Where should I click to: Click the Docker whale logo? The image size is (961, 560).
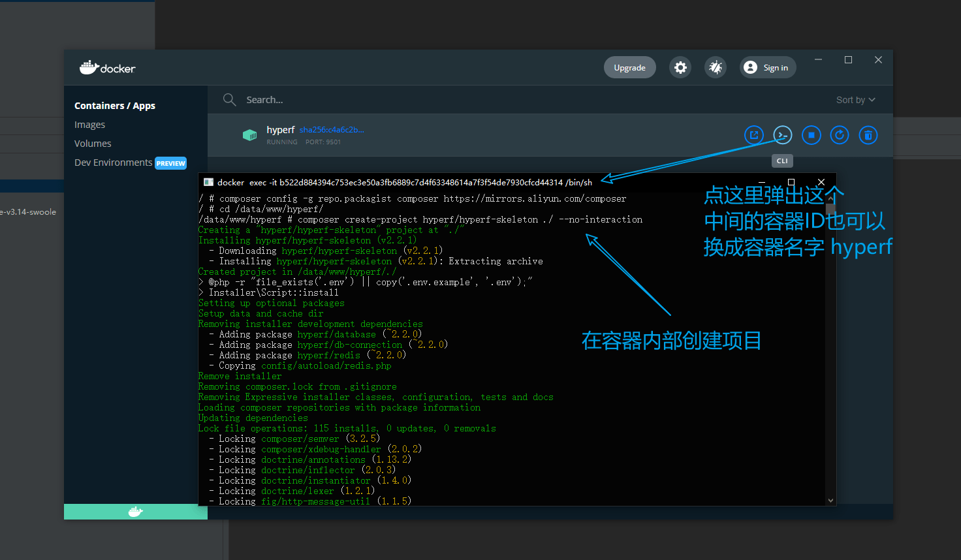[x=107, y=67]
